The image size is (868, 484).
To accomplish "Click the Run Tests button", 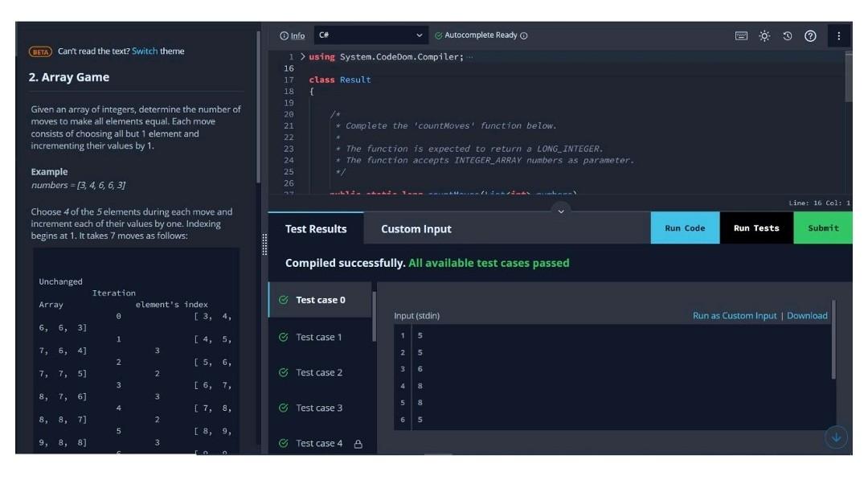I will pos(756,228).
